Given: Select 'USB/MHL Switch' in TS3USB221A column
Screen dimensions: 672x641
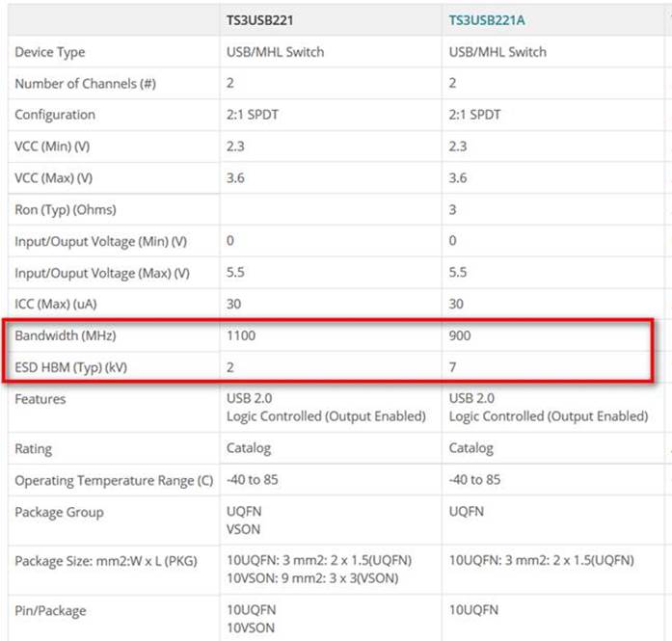Looking at the screenshot, I should pyautogui.click(x=497, y=52).
